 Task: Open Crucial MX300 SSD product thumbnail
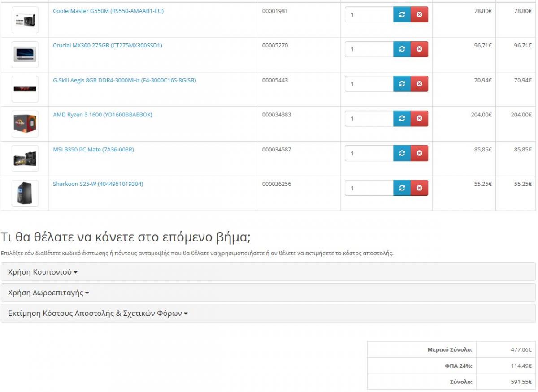pos(25,55)
